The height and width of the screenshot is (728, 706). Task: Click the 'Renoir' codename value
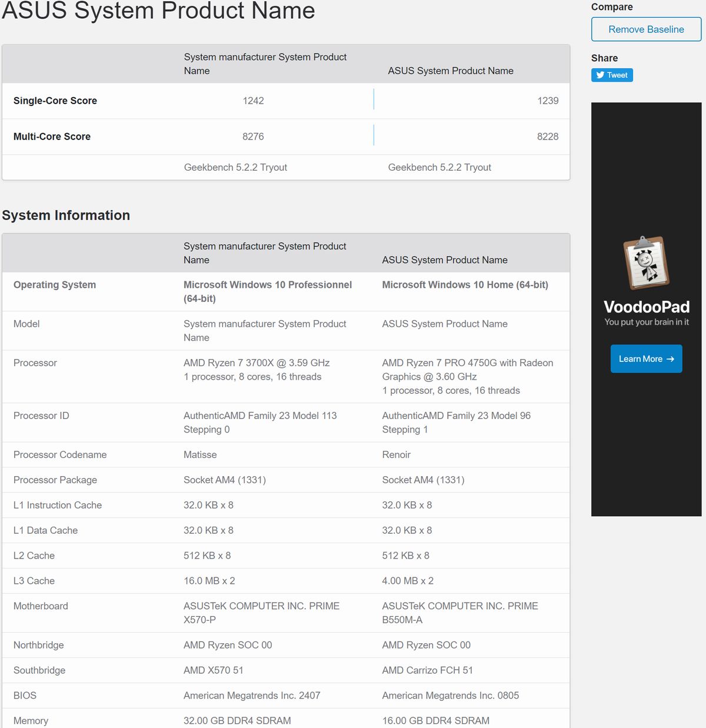tap(397, 455)
